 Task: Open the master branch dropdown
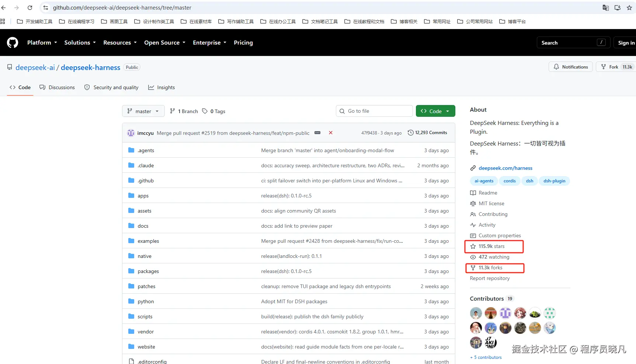point(143,111)
